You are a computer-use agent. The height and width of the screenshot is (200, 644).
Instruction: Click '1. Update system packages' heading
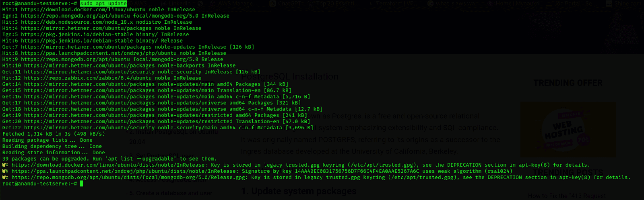coord(299,191)
